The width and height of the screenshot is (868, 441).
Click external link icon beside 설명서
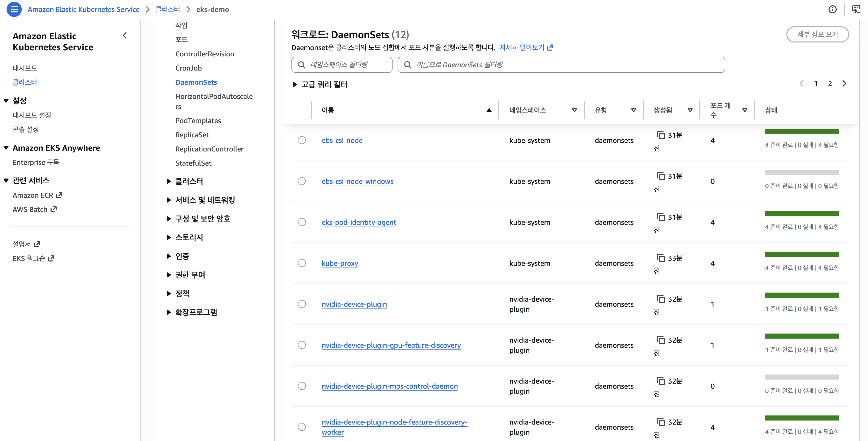(x=37, y=244)
